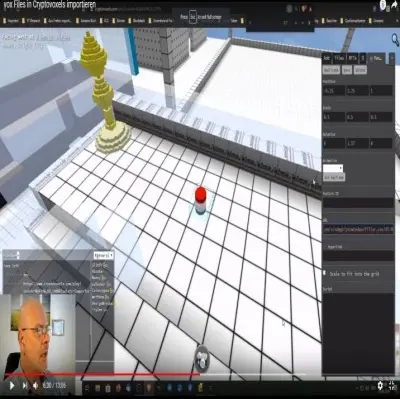
Task: Seek along the red video progress bar
Action: [x=102, y=374]
